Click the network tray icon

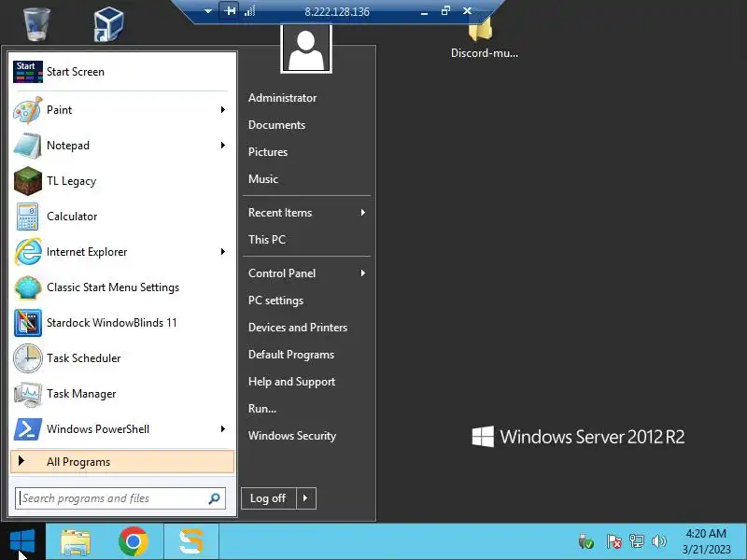click(x=637, y=541)
